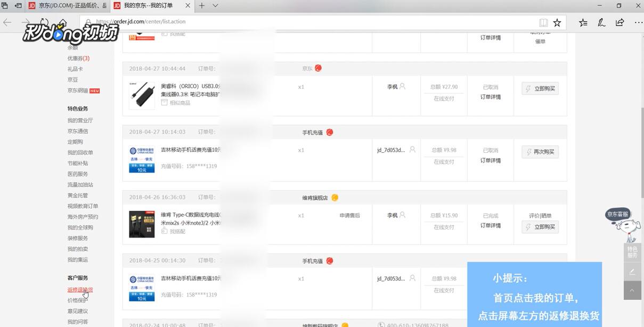Open the web notes pen icon
Image resolution: width=644 pixels, height=327 pixels.
click(601, 22)
